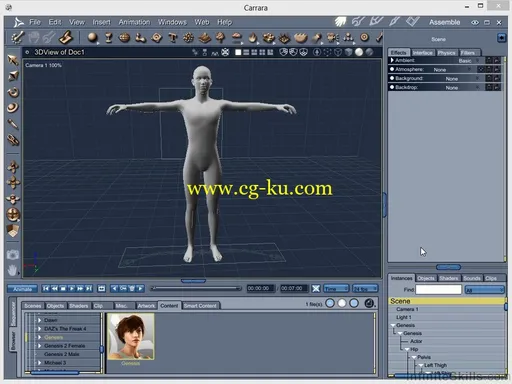Select the terrain insert icon
The width and height of the screenshot is (512, 384).
click(205, 37)
